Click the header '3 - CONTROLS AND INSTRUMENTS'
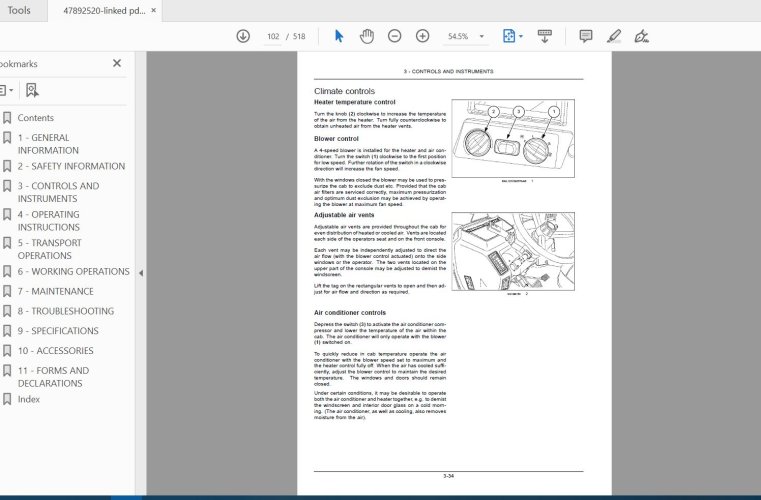The width and height of the screenshot is (761, 500). click(x=448, y=71)
